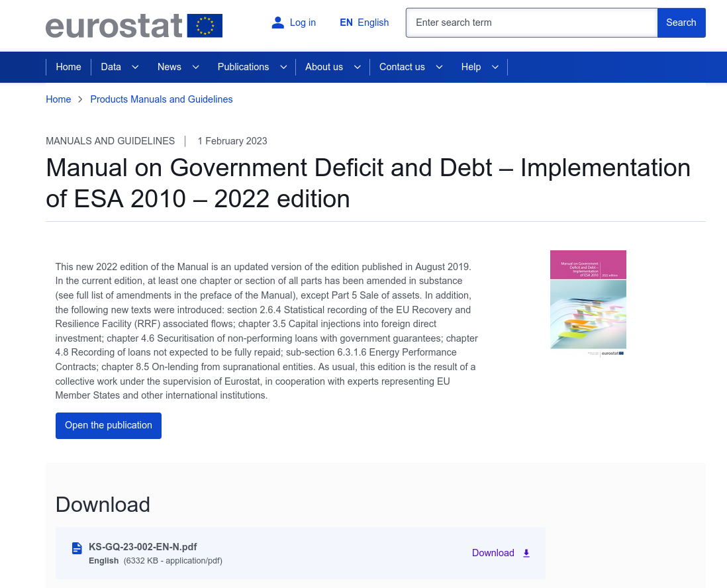Open the Publications menu item
The height and width of the screenshot is (588, 727).
click(x=244, y=67)
